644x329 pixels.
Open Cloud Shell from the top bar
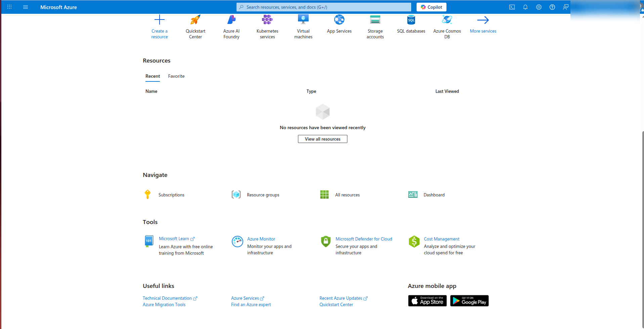[x=512, y=7]
